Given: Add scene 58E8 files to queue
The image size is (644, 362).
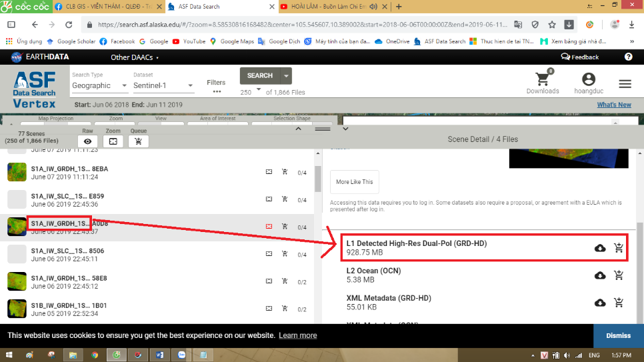Looking at the screenshot, I should pos(285,281).
